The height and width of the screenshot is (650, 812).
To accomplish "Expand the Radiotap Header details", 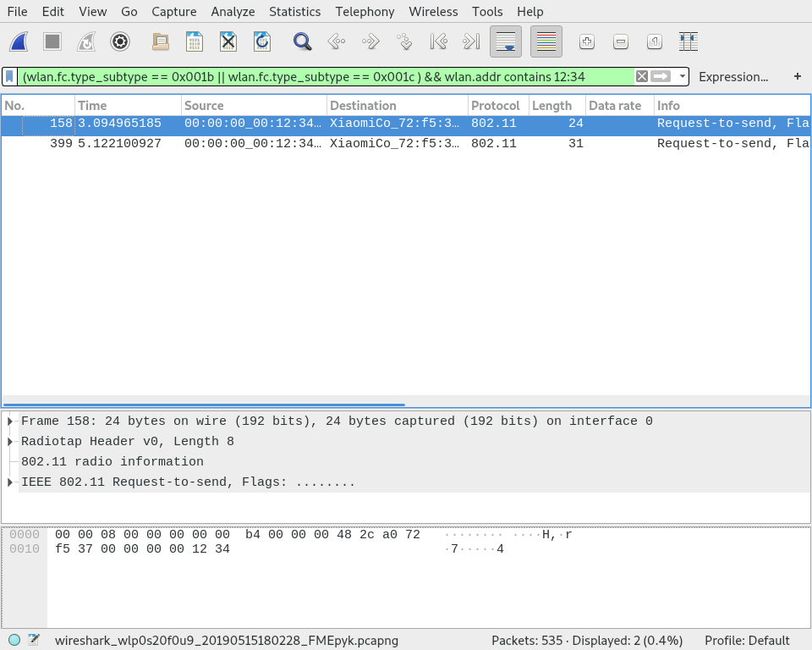I will (x=9, y=441).
